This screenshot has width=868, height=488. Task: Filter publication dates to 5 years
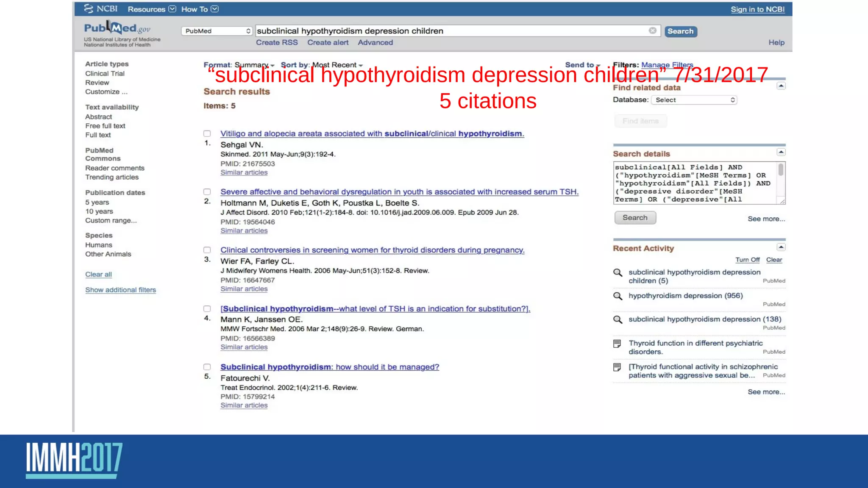tap(97, 202)
